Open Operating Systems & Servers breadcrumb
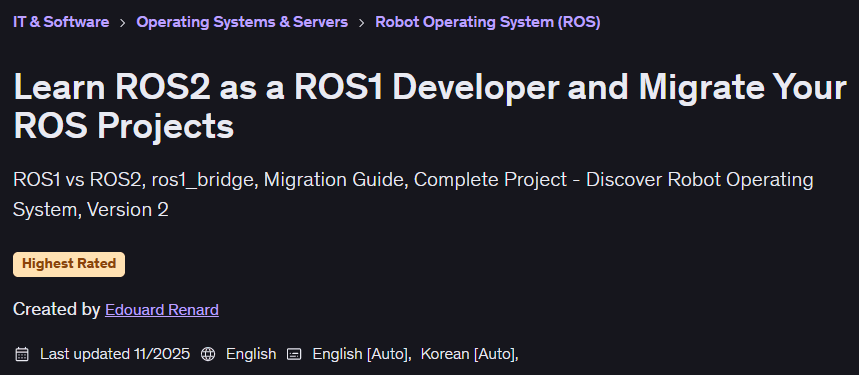This screenshot has height=375, width=859. coord(242,22)
